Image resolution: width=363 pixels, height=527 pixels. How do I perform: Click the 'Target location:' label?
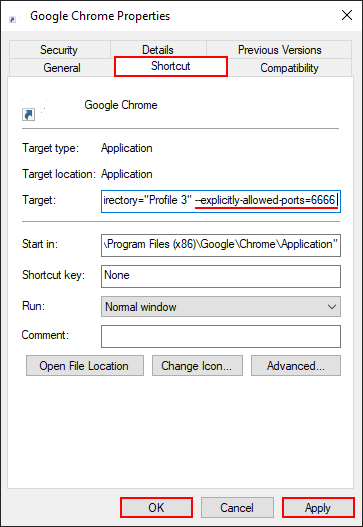click(x=59, y=174)
